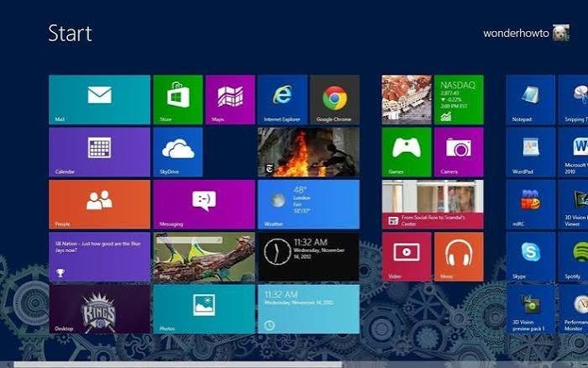
Task: Launch Skype from the tiles
Action: click(531, 256)
